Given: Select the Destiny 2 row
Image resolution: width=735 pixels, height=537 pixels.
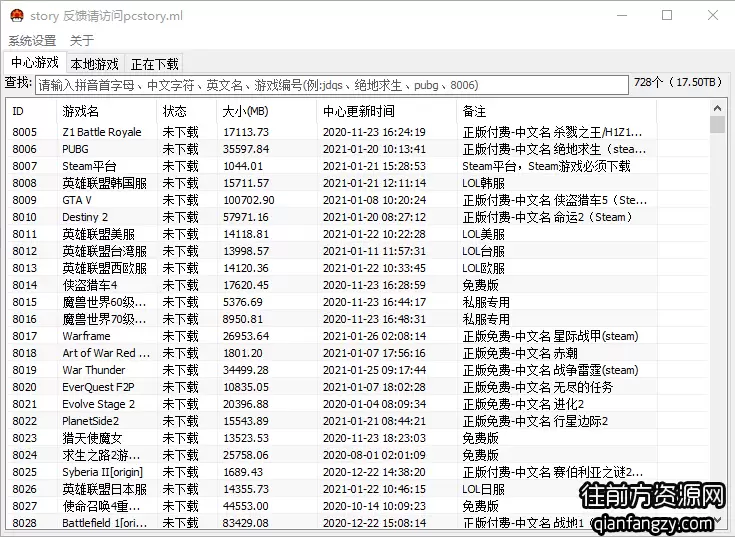Looking at the screenshot, I should point(358,217).
